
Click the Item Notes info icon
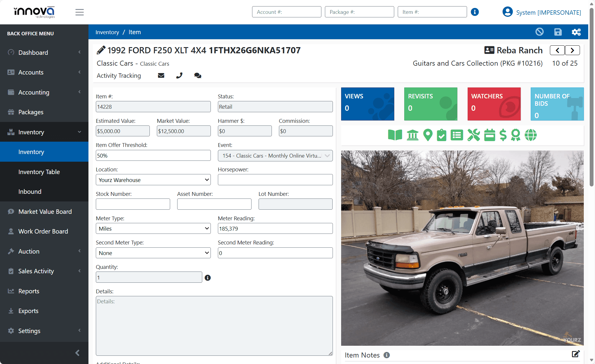[387, 355]
